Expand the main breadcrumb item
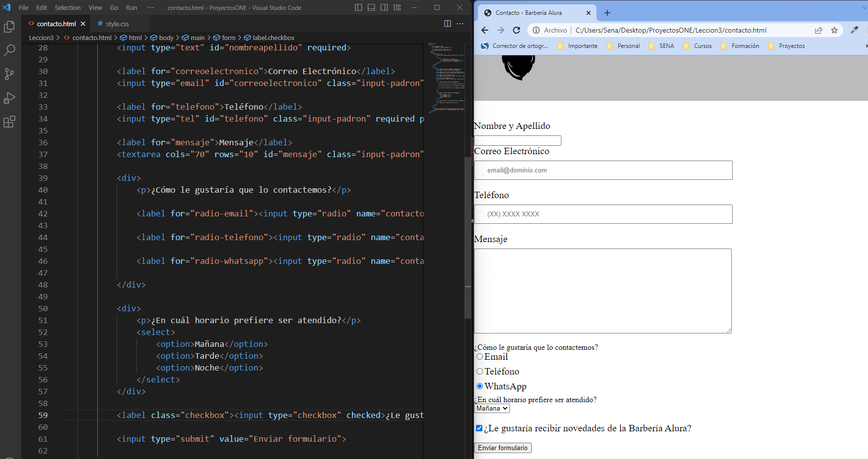 click(x=193, y=38)
